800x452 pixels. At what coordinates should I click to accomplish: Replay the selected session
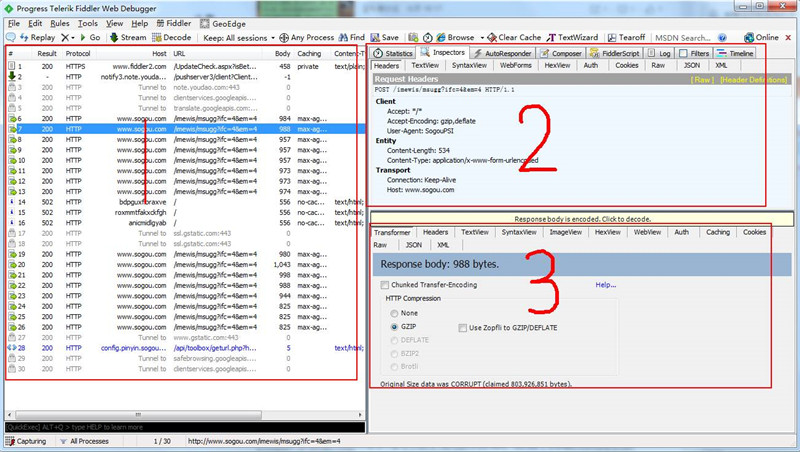pyautogui.click(x=37, y=37)
